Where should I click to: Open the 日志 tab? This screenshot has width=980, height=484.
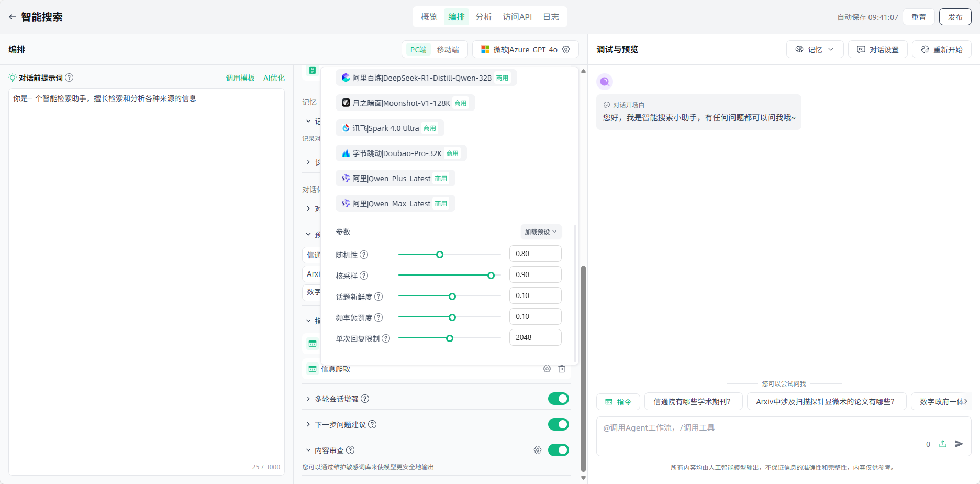tap(551, 17)
